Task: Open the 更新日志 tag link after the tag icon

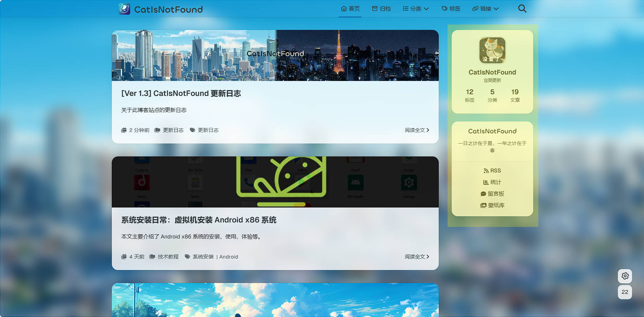Action: click(208, 130)
